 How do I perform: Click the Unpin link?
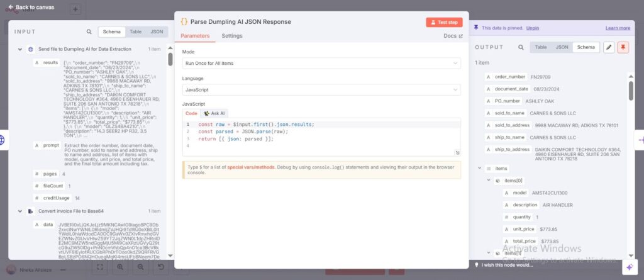(x=533, y=28)
